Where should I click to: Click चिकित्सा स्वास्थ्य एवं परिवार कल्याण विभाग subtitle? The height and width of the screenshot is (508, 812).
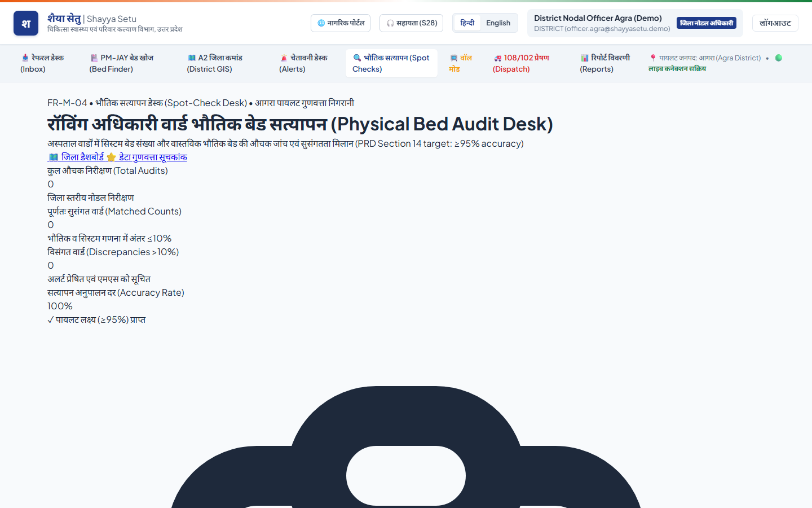(x=115, y=29)
